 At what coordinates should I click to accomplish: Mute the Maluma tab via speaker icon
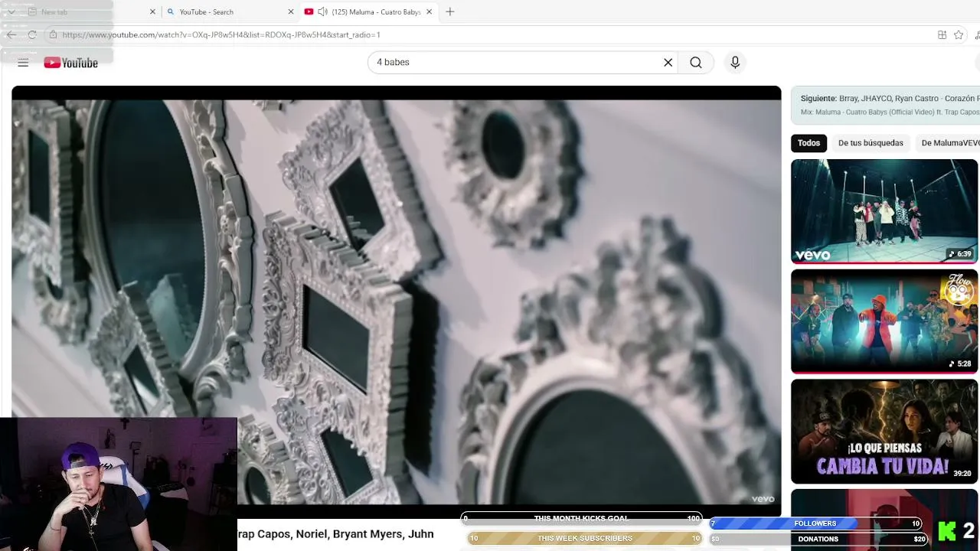pos(322,11)
